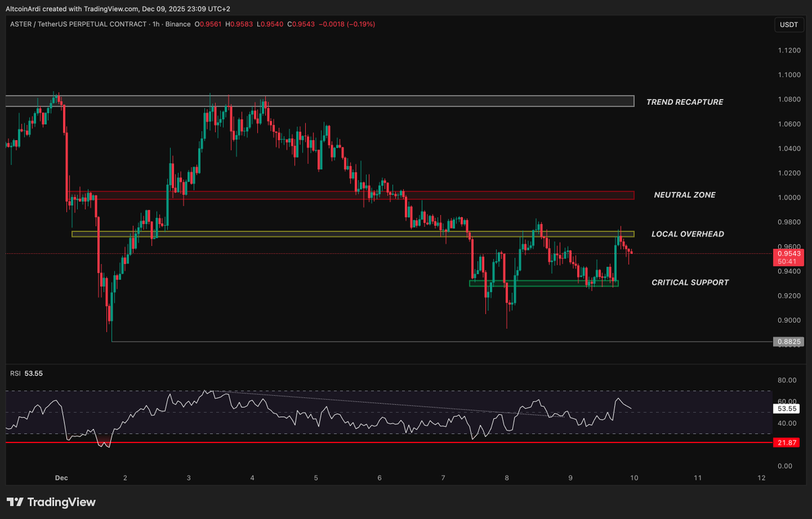Click date 12 on the time axis

[x=761, y=478]
